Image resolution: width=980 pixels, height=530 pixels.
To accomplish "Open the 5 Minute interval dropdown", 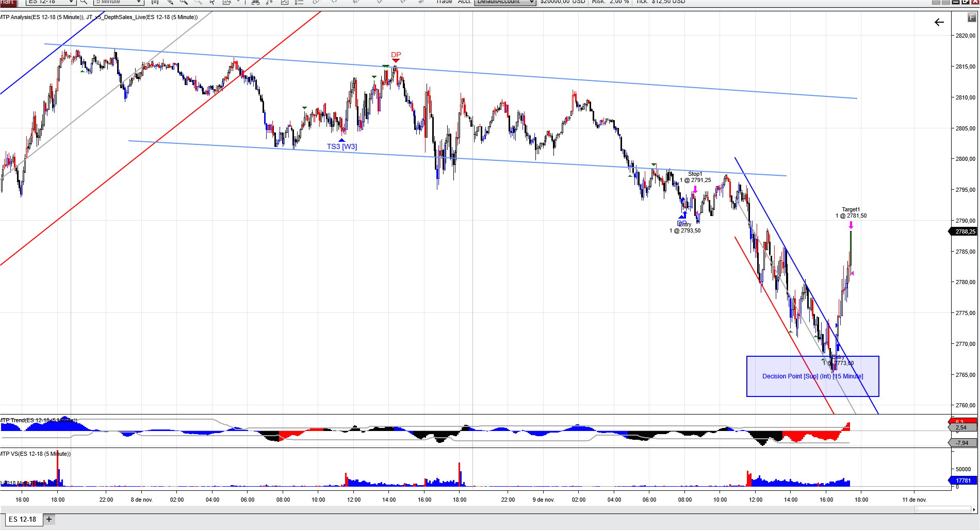I will [138, 2].
